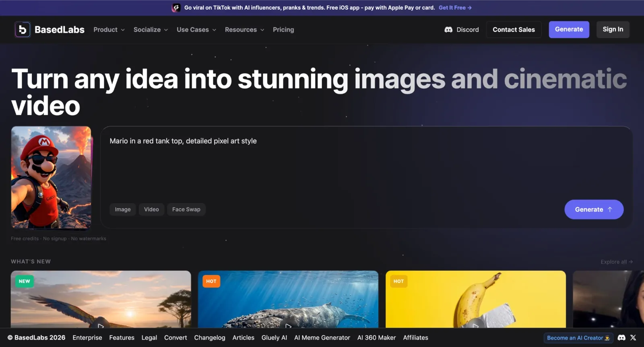Open the Enterprise footer link
This screenshot has width=644, height=347.
pos(87,338)
